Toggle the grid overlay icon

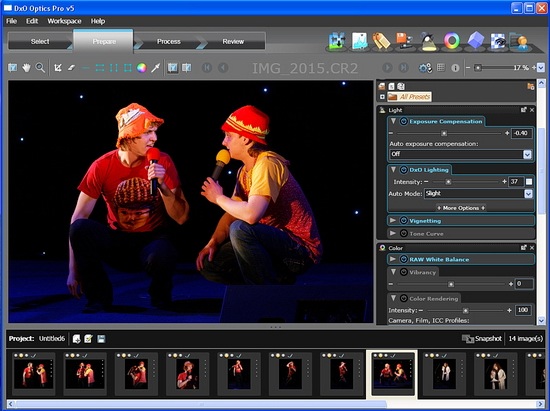[x=441, y=68]
